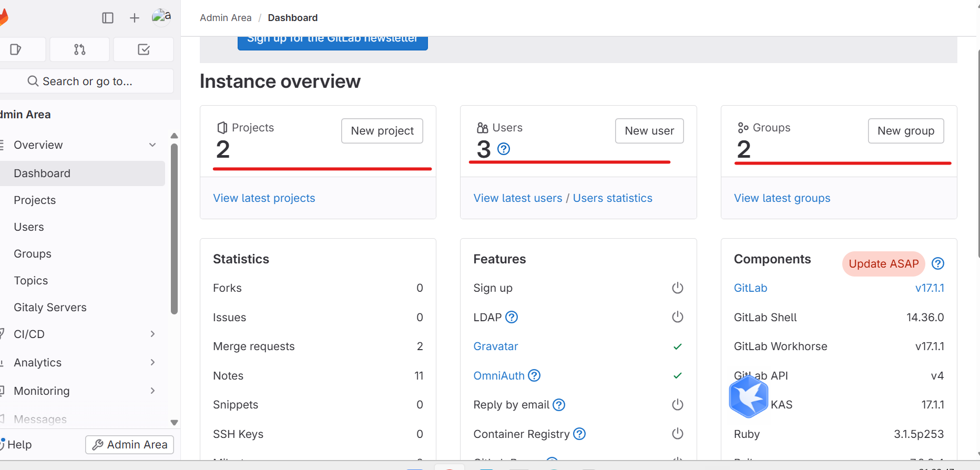The width and height of the screenshot is (980, 470).
Task: Open the Gravatar feature link
Action: (496, 346)
